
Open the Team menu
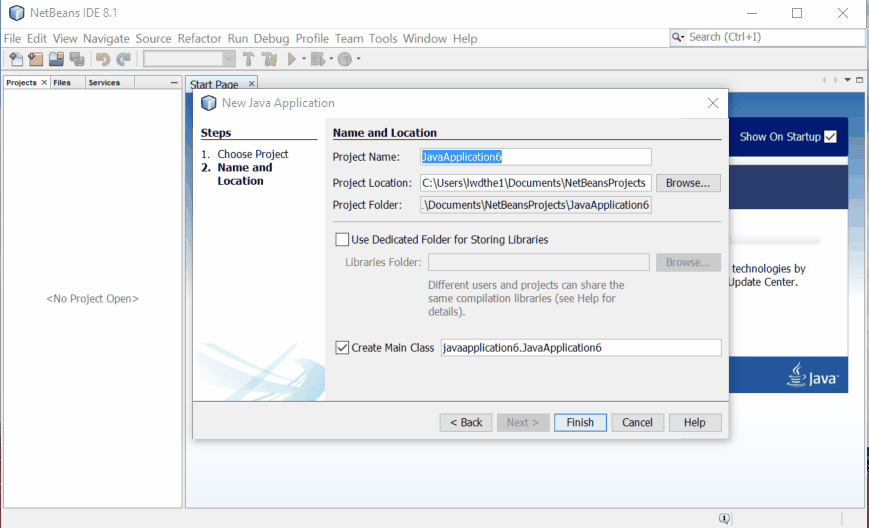(x=349, y=38)
